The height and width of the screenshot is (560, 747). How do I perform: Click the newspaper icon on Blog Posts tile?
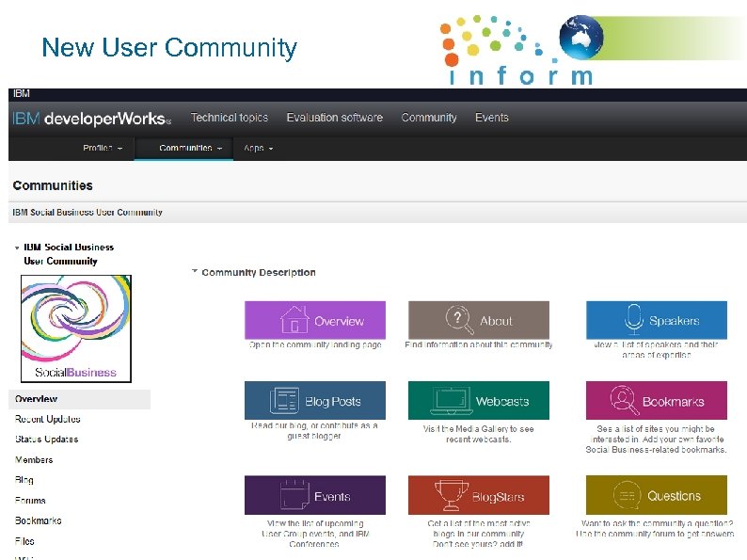284,400
